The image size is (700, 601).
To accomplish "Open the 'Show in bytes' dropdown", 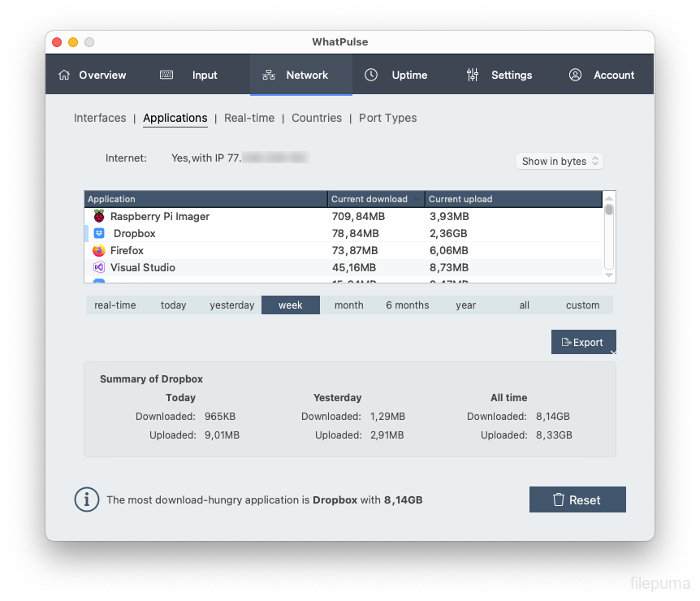I will [x=559, y=162].
